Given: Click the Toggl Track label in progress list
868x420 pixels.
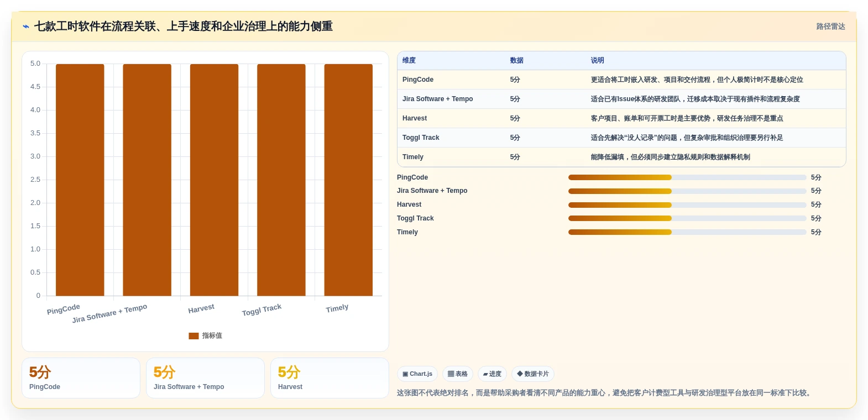Looking at the screenshot, I should (415, 218).
